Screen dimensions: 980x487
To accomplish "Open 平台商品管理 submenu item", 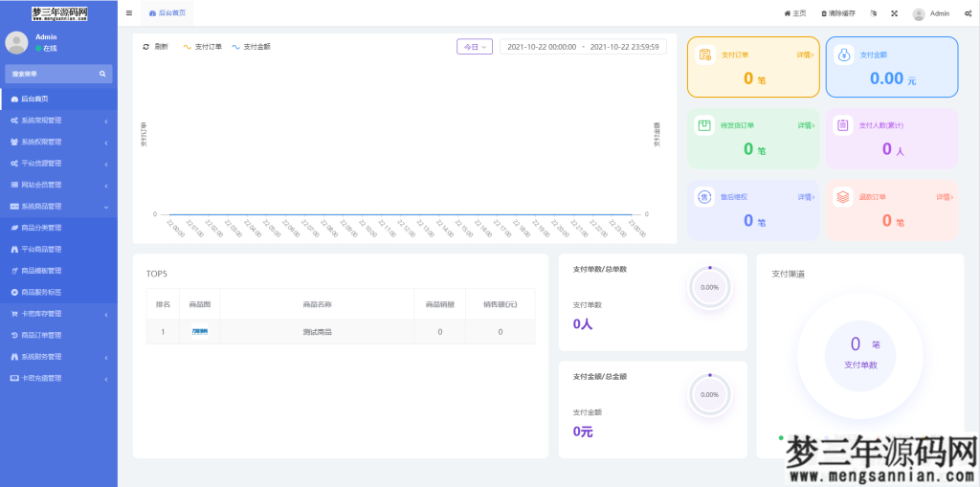I will tap(58, 250).
